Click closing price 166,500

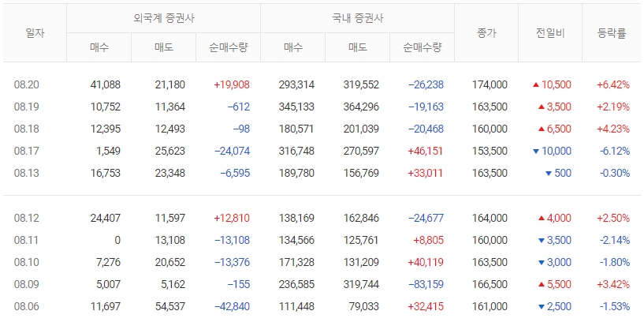coord(490,284)
